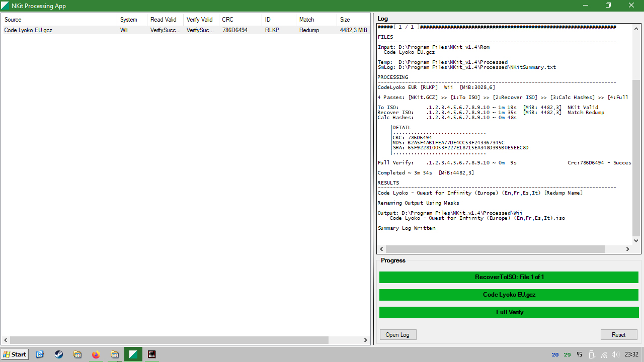Viewport: 644px width, 362px height.
Task: Open the Steam taskbar icon
Action: point(59,354)
